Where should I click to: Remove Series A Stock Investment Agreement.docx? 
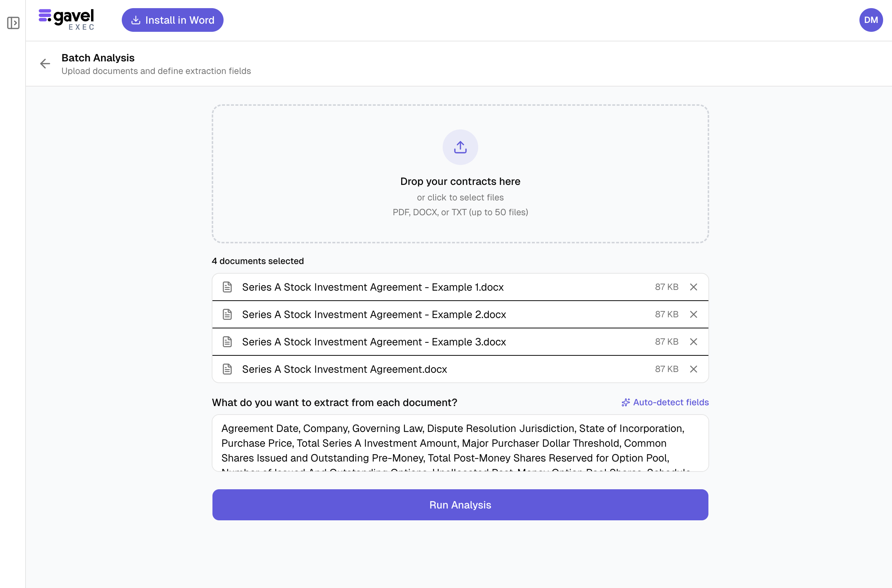coord(693,369)
